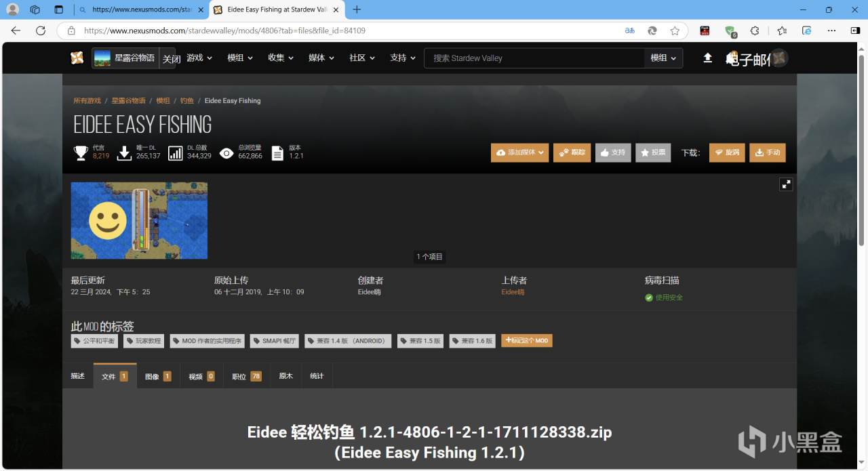Image resolution: width=868 pixels, height=471 pixels.
Task: Open the 职位 tab with 78
Action: pos(247,376)
